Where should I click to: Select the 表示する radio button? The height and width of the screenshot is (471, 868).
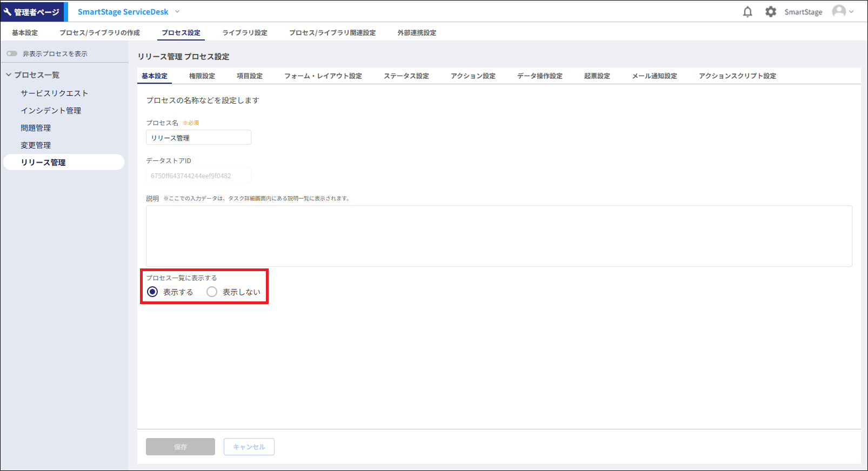pyautogui.click(x=152, y=292)
